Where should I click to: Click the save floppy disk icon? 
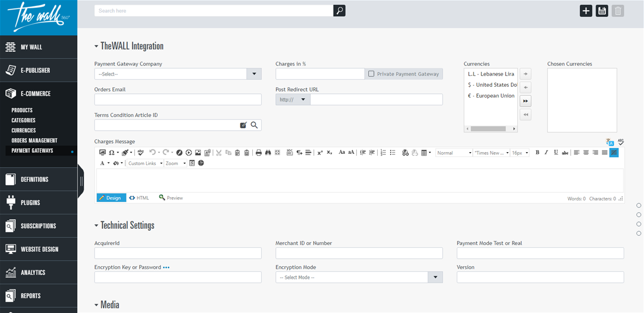[602, 11]
